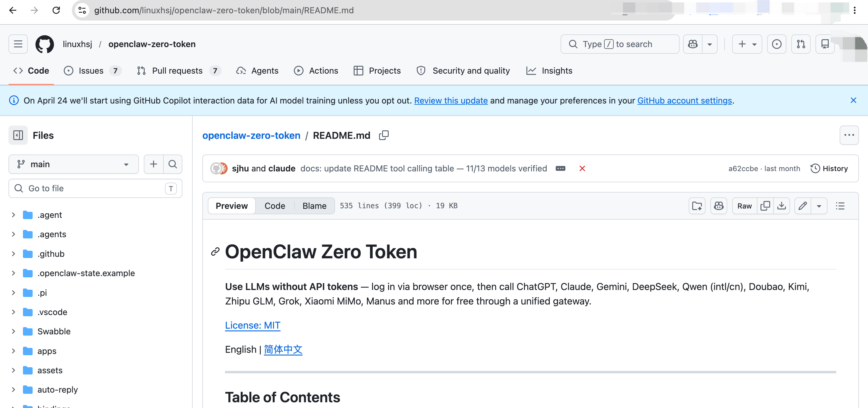Copy the README.md file path

[384, 135]
